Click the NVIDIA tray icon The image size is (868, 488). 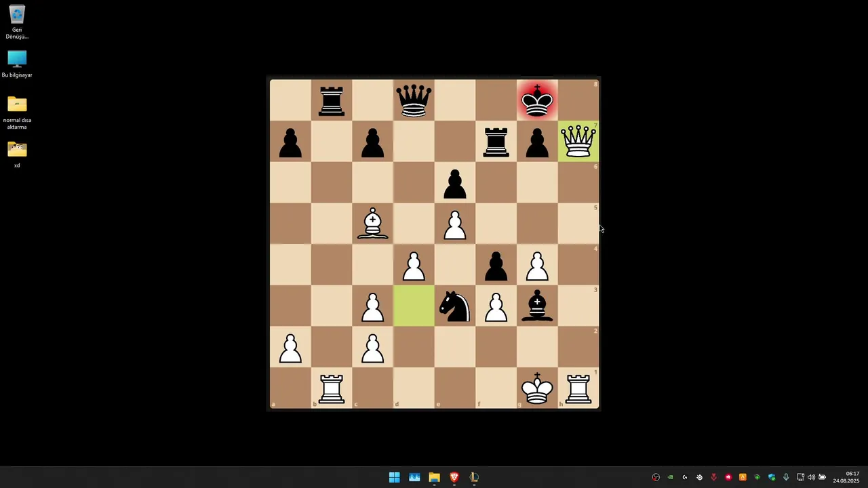(x=670, y=477)
